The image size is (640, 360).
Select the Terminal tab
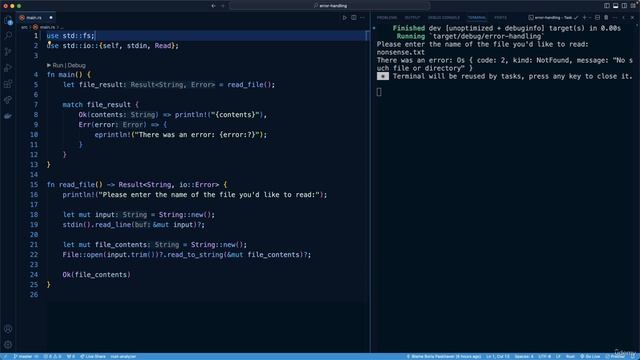pos(477,18)
